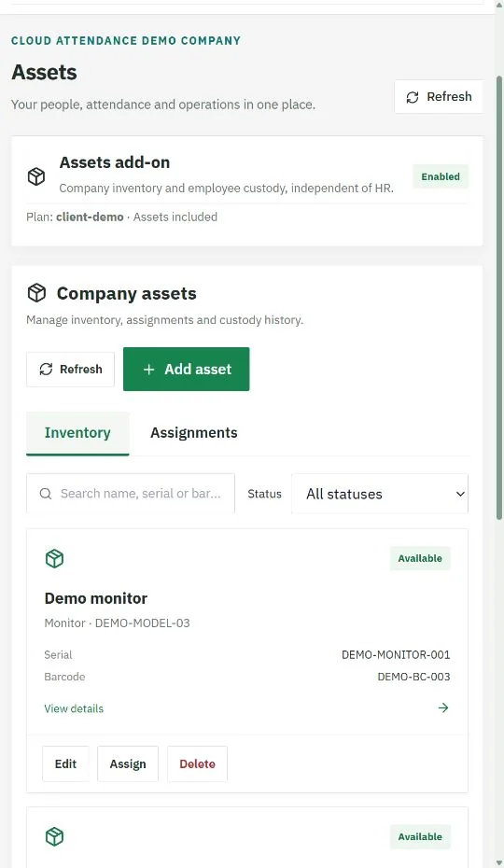Click the page scrollbar thumb
The width and height of the screenshot is (504, 868).
point(499,298)
